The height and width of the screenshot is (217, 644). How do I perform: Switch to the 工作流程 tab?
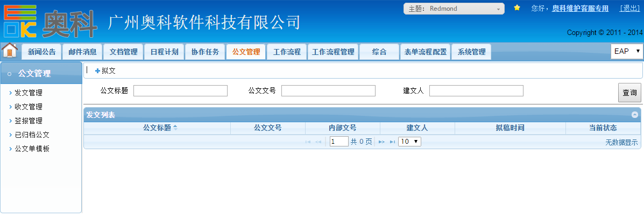pyautogui.click(x=287, y=52)
